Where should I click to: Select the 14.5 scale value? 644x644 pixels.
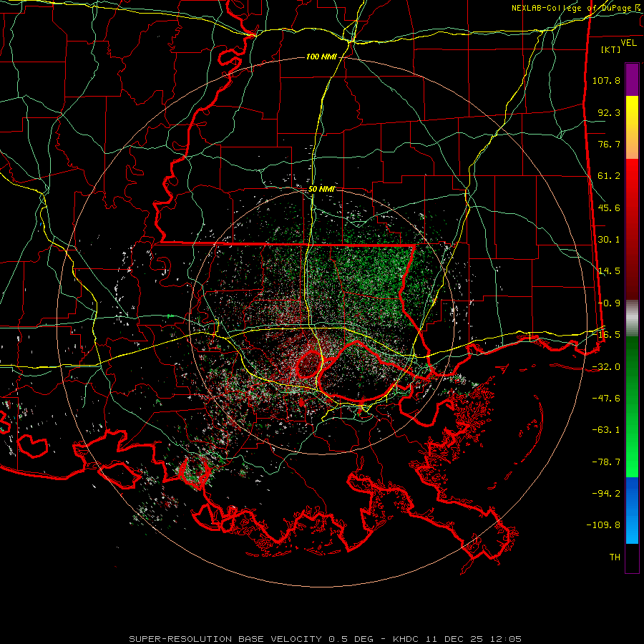tap(609, 271)
